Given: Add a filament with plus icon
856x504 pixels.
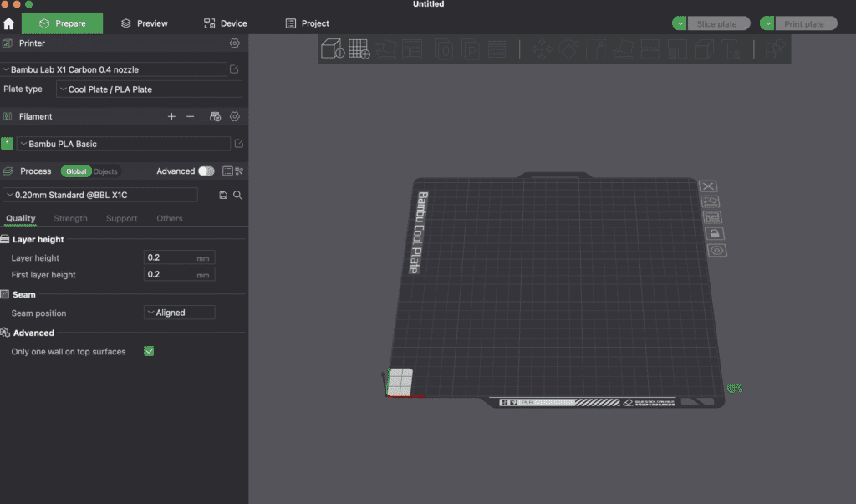Looking at the screenshot, I should (x=171, y=116).
